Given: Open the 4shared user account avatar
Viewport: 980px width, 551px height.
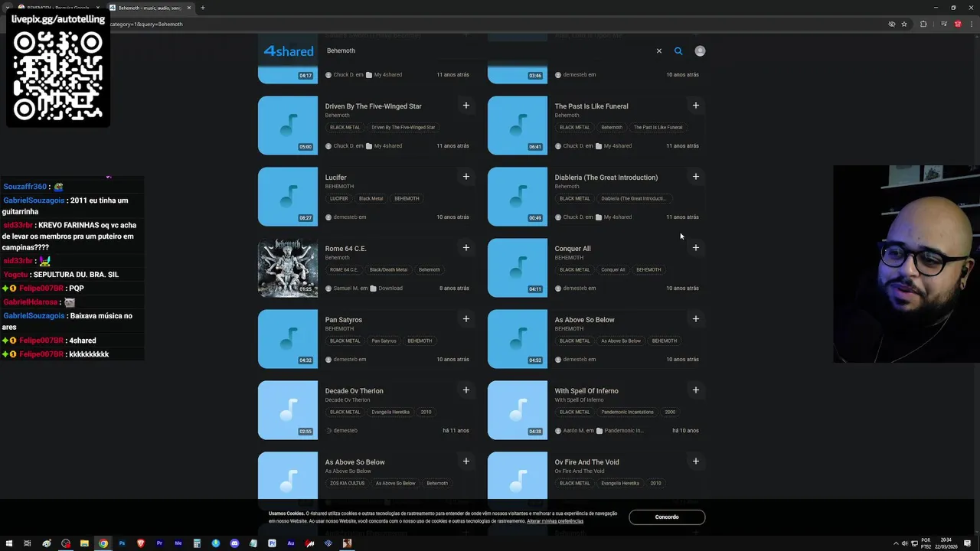Looking at the screenshot, I should pos(700,51).
